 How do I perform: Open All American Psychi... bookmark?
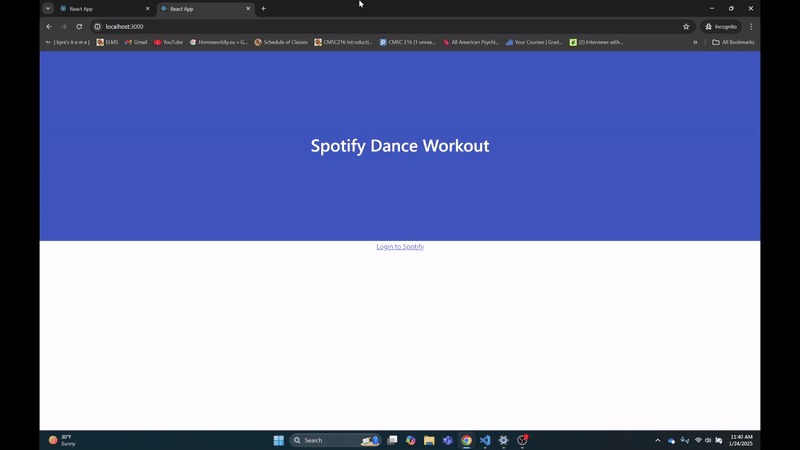click(x=471, y=42)
